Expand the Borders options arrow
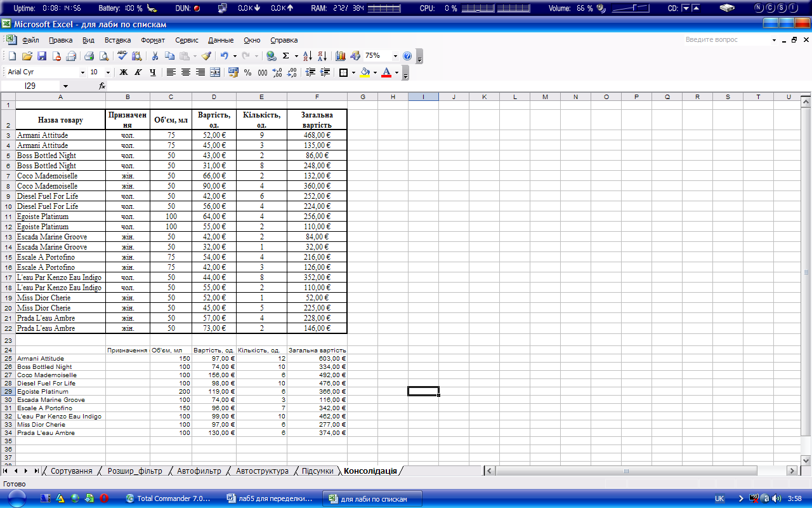Viewport: 812px width, 508px height. (353, 72)
